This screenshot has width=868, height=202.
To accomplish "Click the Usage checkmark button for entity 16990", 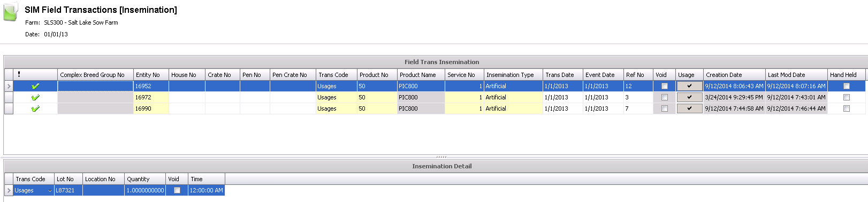I will coord(689,108).
